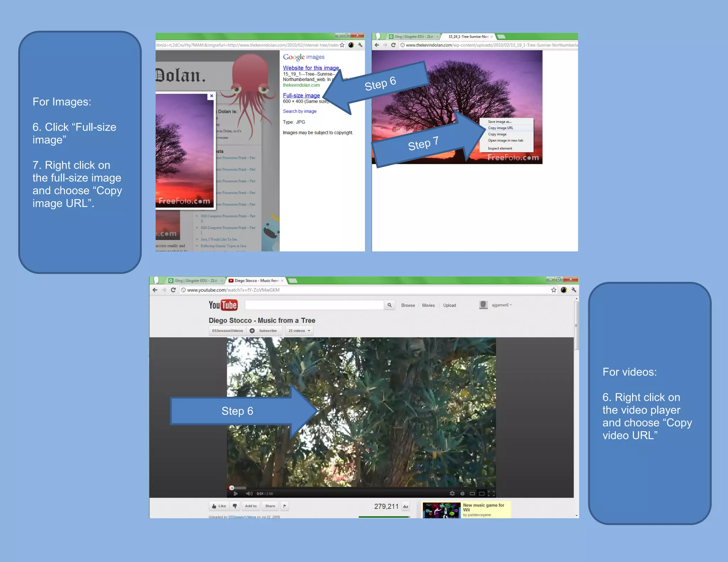The height and width of the screenshot is (562, 728).
Task: Expand the 22 videos dropdown
Action: [x=299, y=330]
